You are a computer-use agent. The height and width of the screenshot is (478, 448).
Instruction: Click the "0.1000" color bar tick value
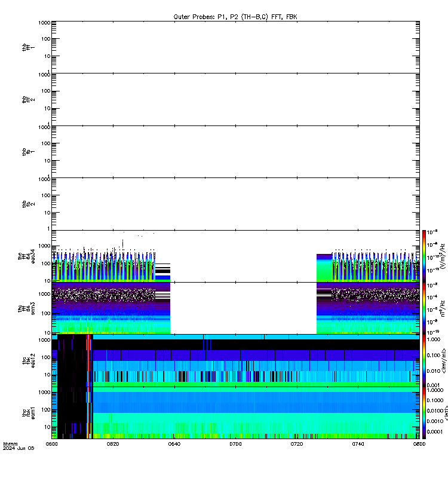coord(435,400)
